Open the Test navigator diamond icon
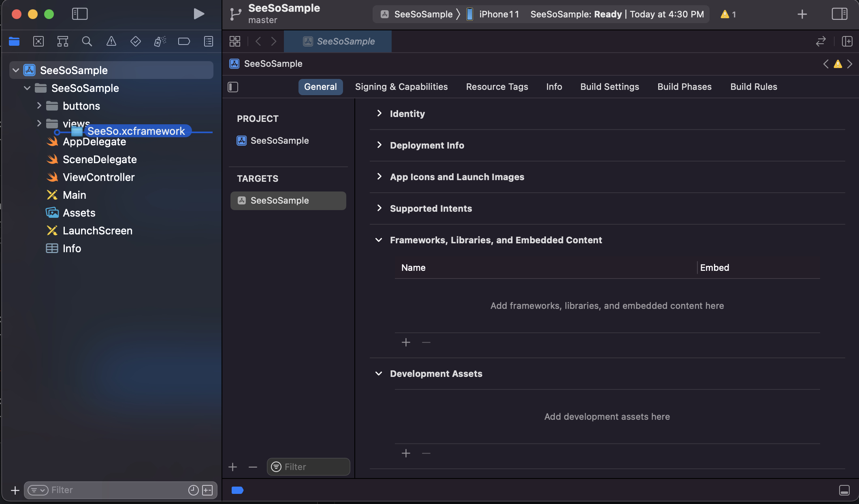This screenshot has width=859, height=504. coord(136,41)
